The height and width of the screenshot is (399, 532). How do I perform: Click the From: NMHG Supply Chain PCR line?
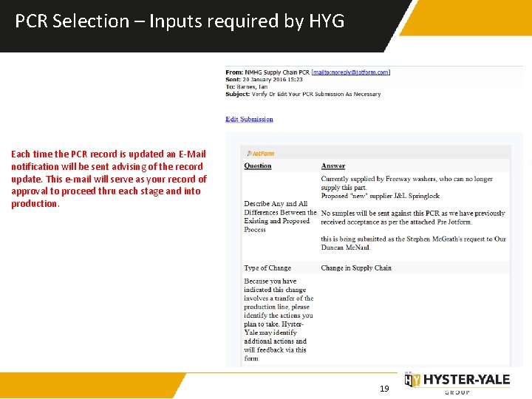(x=307, y=72)
